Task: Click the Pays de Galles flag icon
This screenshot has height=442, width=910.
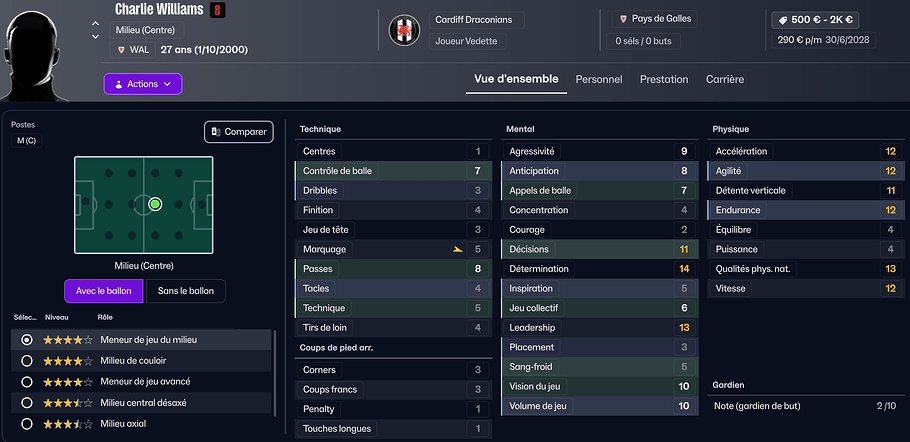Action: tap(624, 19)
